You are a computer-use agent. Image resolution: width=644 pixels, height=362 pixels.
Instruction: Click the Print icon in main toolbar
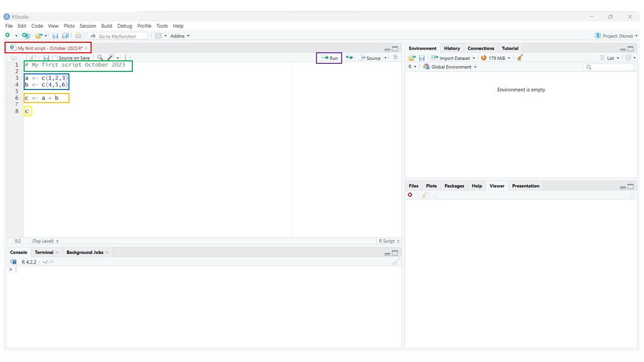tap(78, 36)
